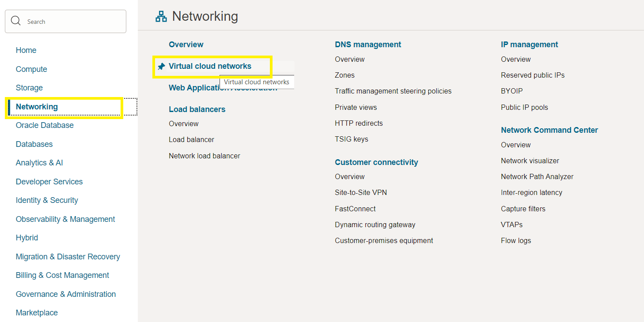This screenshot has width=644, height=322.
Task: Open the HTTP redirects link
Action: (359, 123)
